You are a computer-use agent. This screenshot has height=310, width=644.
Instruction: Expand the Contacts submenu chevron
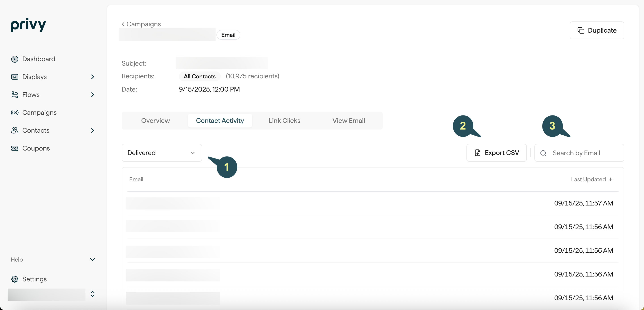pos(93,130)
